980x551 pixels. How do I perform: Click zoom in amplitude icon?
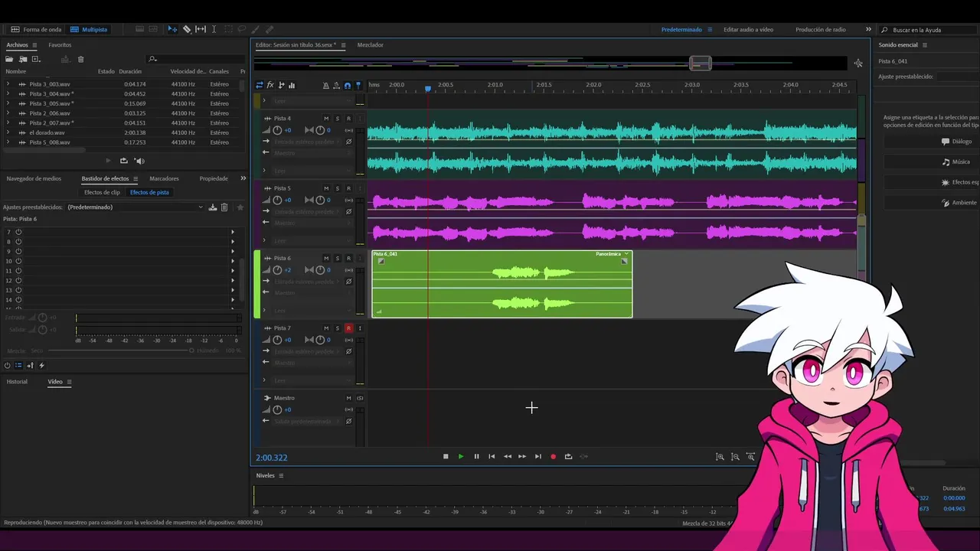720,457
